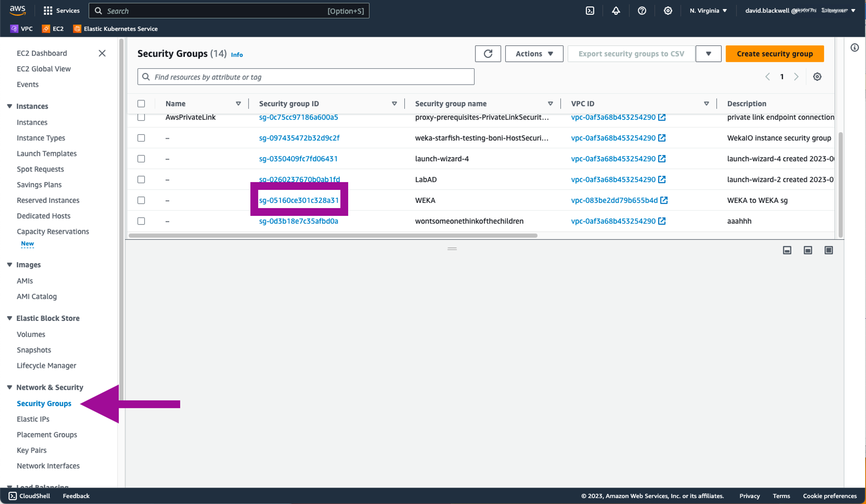Click the help question mark icon
Image resolution: width=866 pixels, height=504 pixels.
pyautogui.click(x=642, y=11)
